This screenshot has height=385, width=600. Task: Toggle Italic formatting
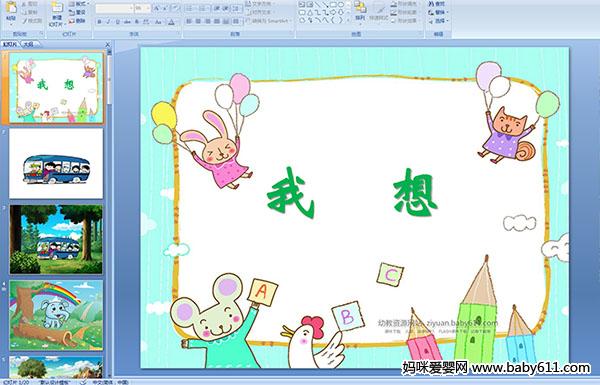point(108,22)
